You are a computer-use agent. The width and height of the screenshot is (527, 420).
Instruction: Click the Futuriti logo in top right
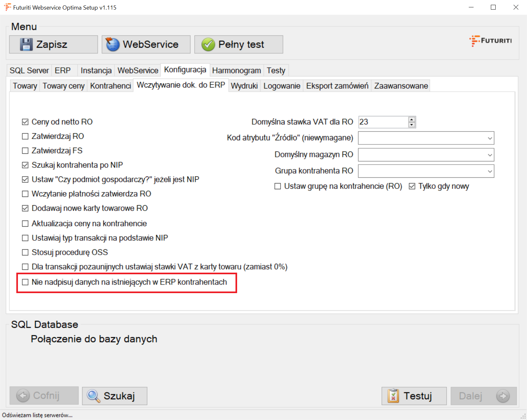point(491,41)
